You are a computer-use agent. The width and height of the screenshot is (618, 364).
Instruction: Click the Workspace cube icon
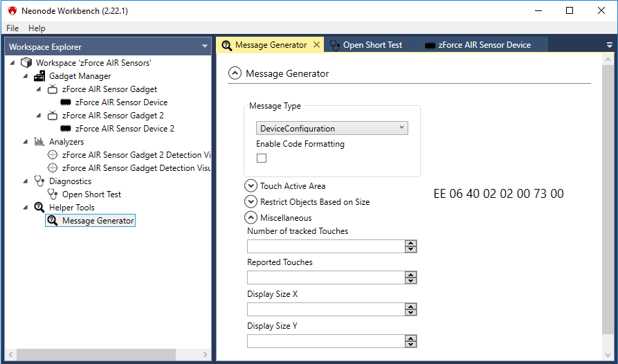pos(26,63)
